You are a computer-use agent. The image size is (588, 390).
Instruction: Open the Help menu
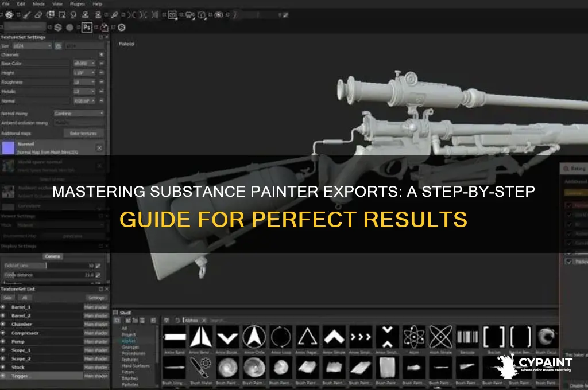click(x=98, y=4)
